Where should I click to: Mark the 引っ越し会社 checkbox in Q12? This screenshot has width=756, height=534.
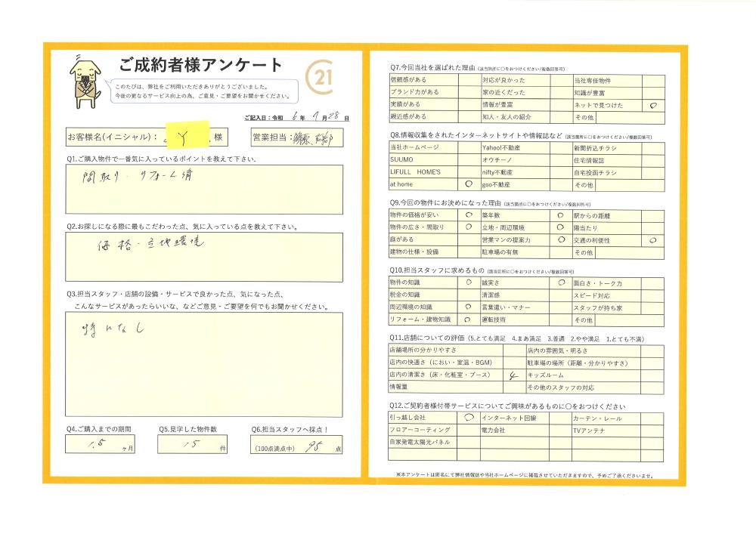click(468, 417)
